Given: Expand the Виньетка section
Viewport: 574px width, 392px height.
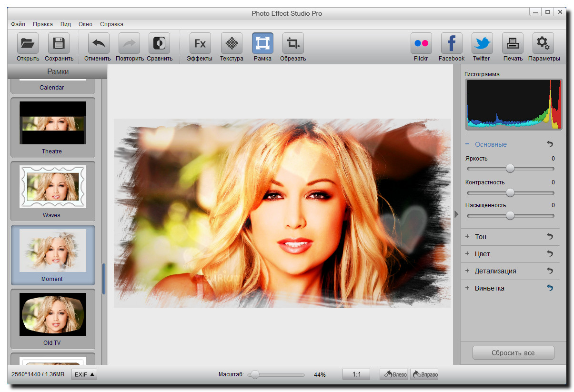Looking at the screenshot, I should (467, 288).
